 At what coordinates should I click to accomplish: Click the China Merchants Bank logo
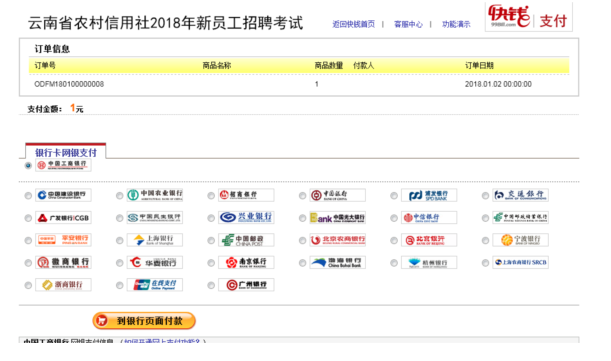pyautogui.click(x=246, y=195)
